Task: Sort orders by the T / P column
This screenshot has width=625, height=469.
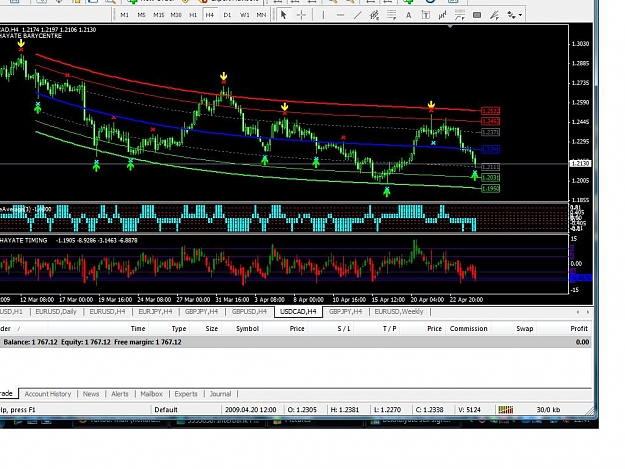Action: tap(389, 329)
